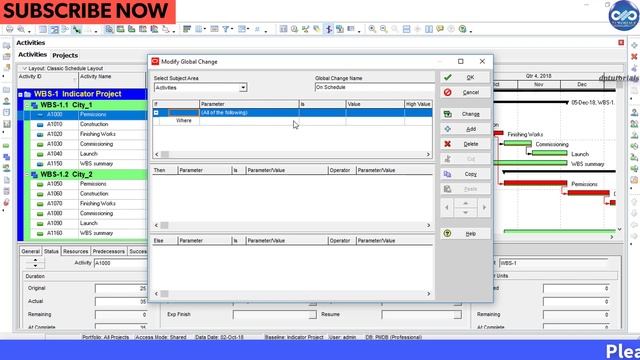Click right scroll arrow of the Then grid
Viewport: 640px width, 360px height.
point(428,225)
